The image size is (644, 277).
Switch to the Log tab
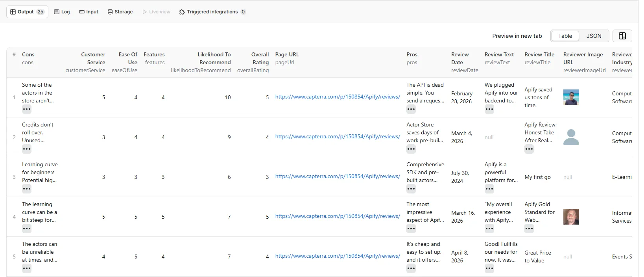[62, 12]
